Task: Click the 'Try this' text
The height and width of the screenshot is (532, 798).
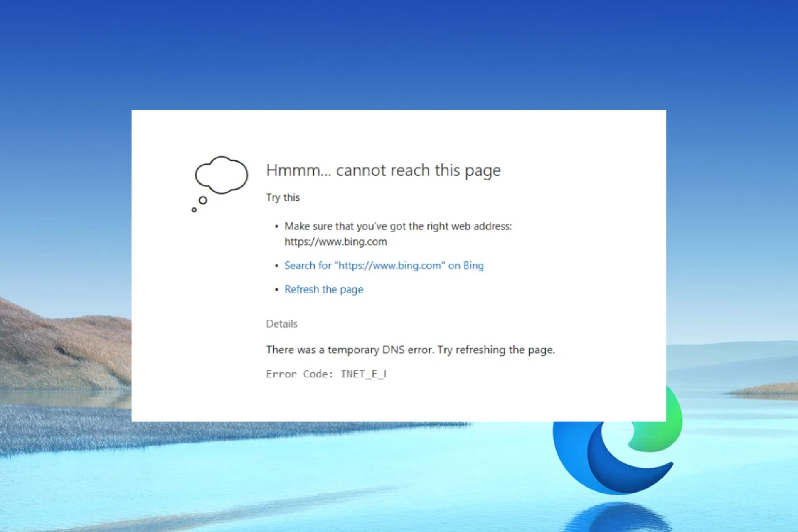Action: click(283, 197)
